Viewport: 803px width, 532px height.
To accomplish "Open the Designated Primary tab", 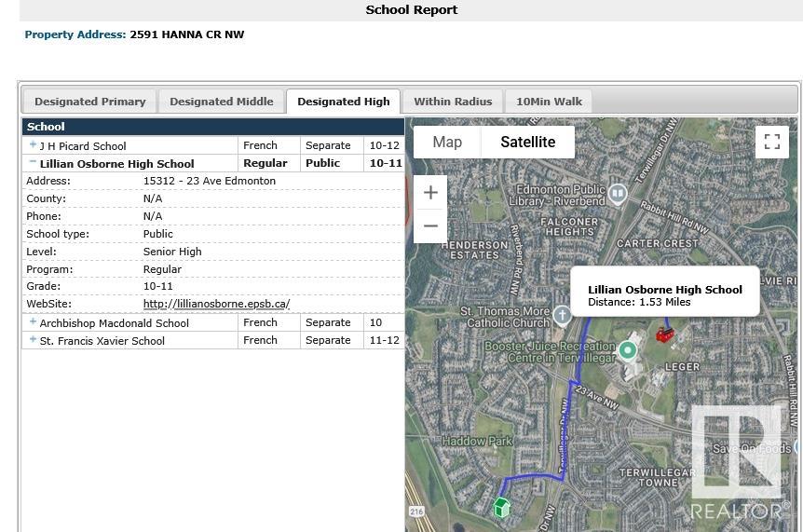I will [90, 102].
